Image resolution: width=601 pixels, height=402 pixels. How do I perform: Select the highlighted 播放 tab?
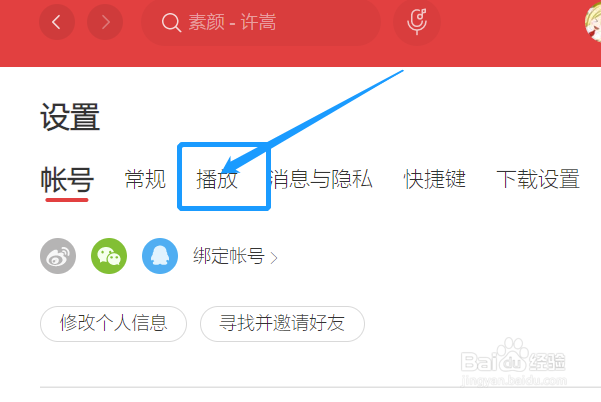[217, 179]
